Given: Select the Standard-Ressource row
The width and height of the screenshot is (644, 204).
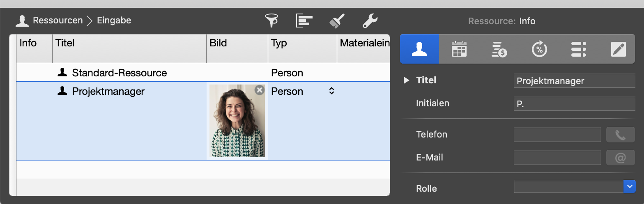Looking at the screenshot, I should [119, 73].
